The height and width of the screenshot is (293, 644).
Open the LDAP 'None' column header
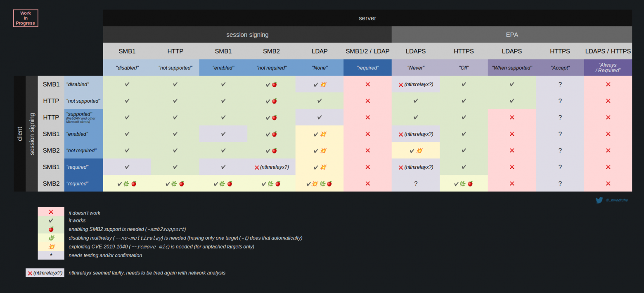coord(320,51)
